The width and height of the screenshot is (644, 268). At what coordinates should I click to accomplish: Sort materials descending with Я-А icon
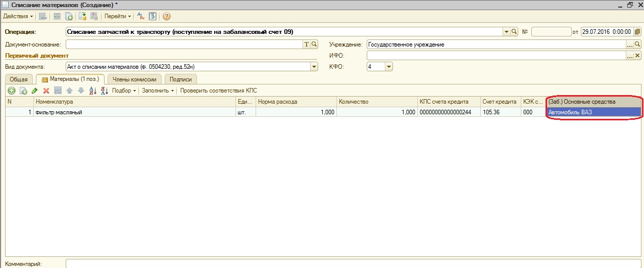click(x=104, y=91)
